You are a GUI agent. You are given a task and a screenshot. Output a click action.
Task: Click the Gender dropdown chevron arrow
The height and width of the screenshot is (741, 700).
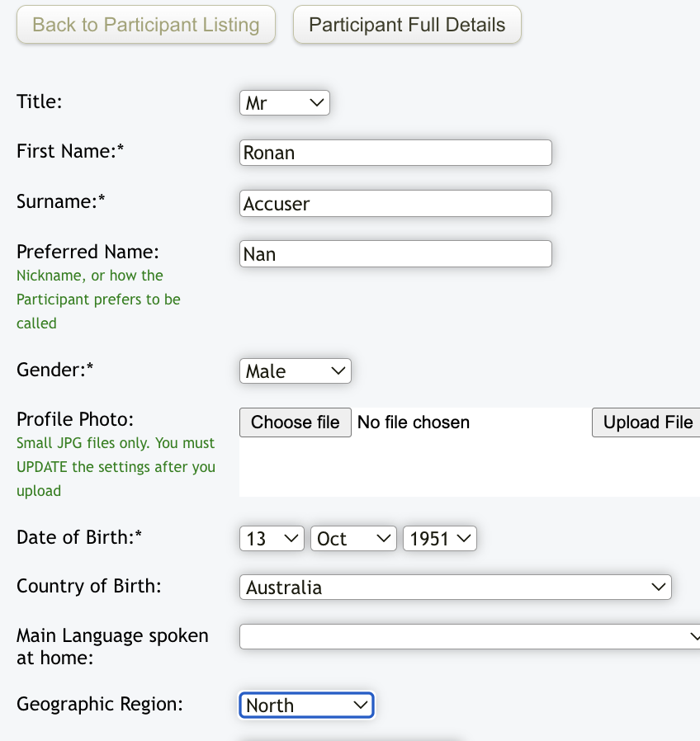click(338, 371)
